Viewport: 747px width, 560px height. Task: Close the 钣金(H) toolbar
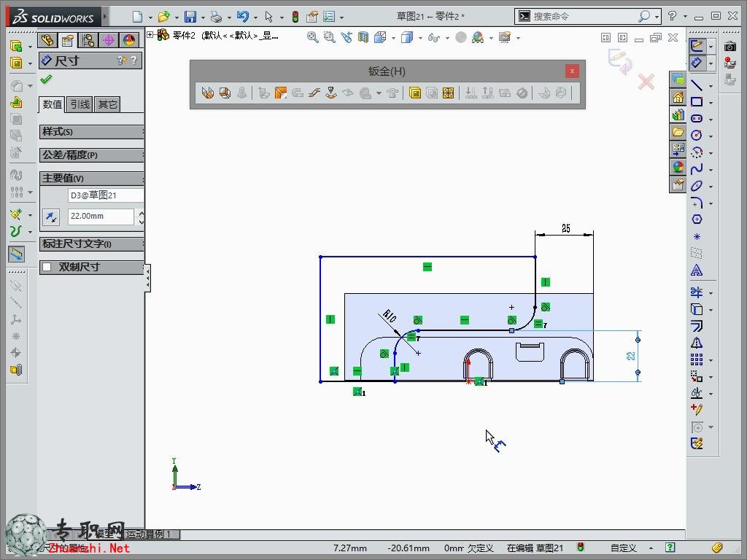572,71
